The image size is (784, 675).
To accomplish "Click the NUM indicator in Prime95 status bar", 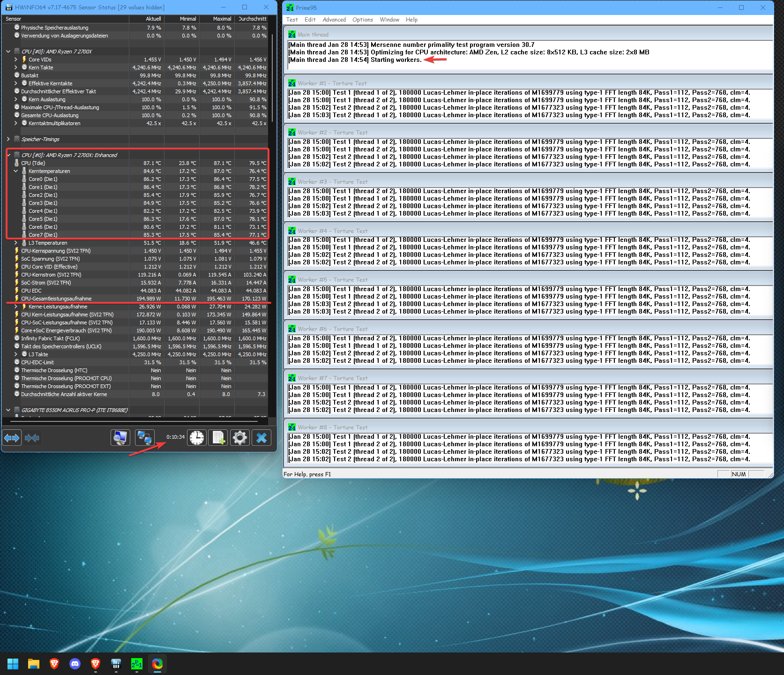I will (x=739, y=474).
